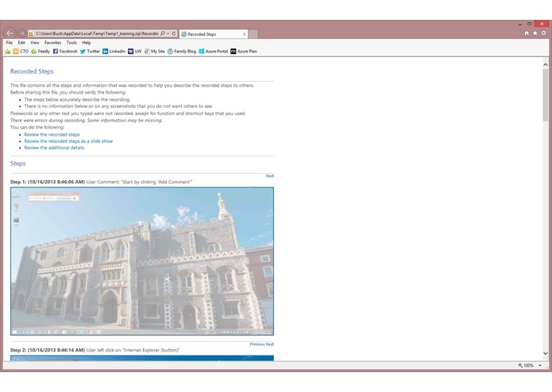Image resolution: width=552 pixels, height=392 pixels.
Task: Maximize the Internet Explorer window
Action: [529, 24]
